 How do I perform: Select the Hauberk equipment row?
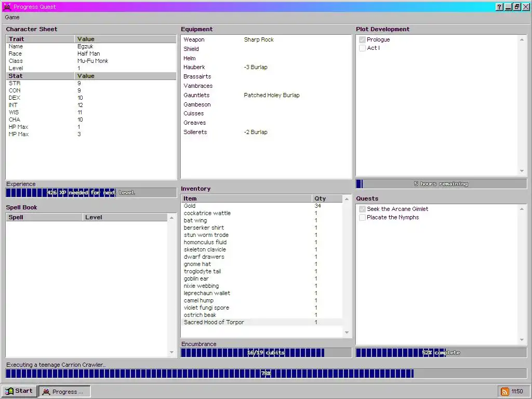pyautogui.click(x=266, y=67)
